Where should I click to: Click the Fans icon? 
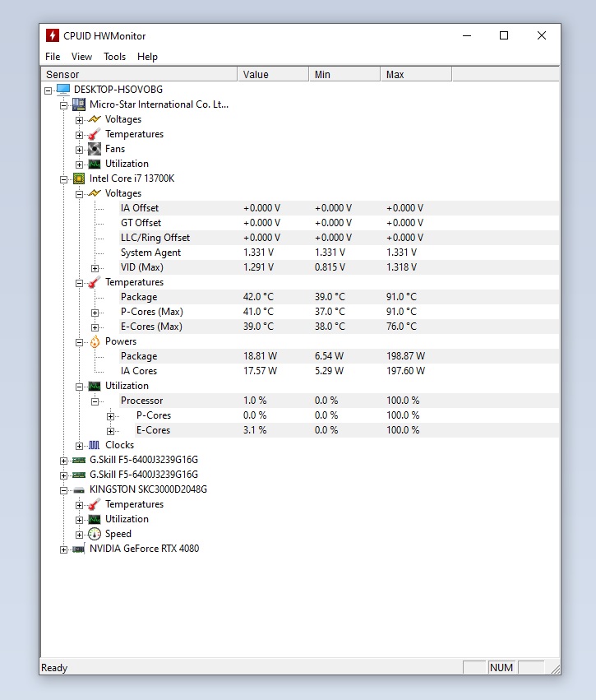click(95, 149)
